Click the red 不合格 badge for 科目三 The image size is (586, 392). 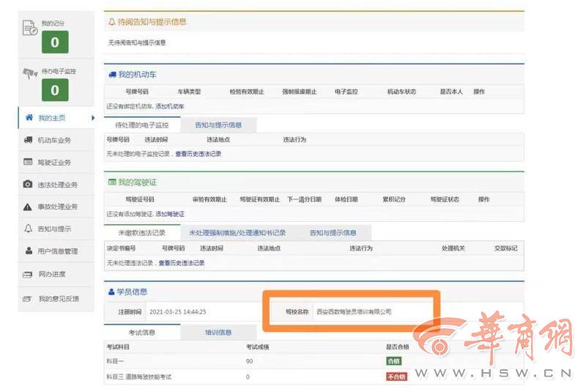[x=396, y=377]
